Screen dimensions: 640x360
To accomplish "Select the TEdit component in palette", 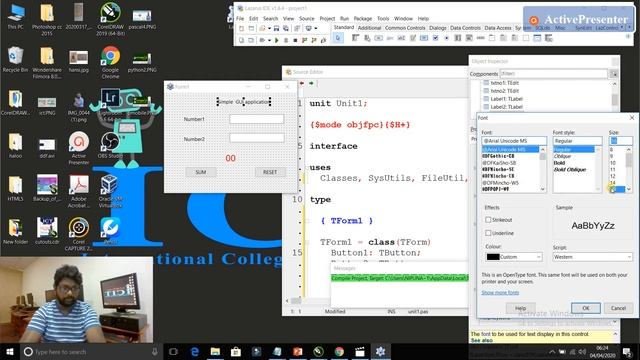I will [x=401, y=38].
